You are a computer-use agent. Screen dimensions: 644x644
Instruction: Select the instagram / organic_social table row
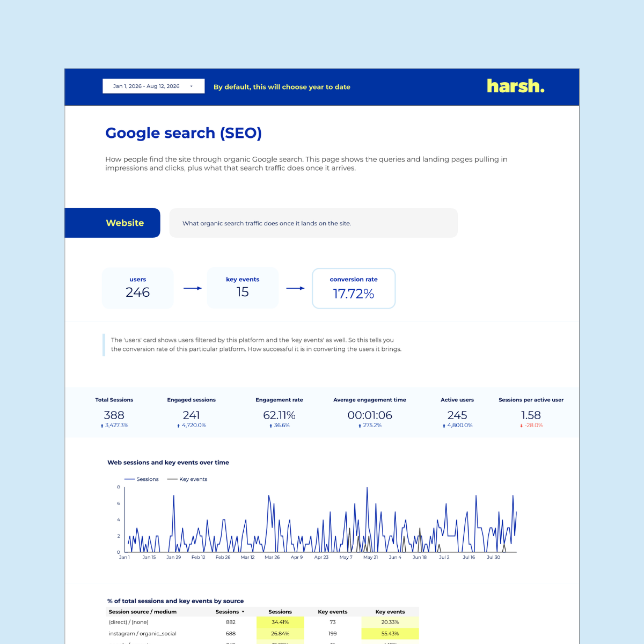pos(263,633)
